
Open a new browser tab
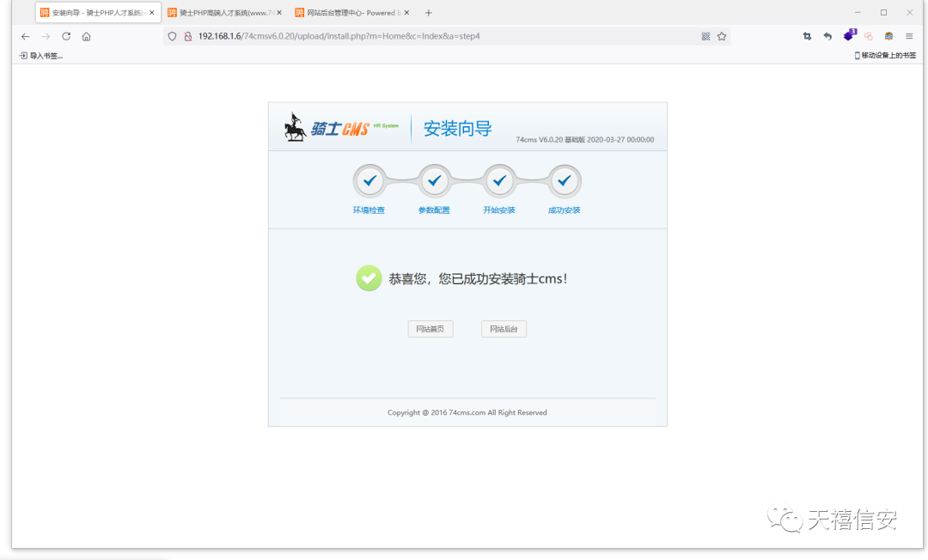coord(429,12)
